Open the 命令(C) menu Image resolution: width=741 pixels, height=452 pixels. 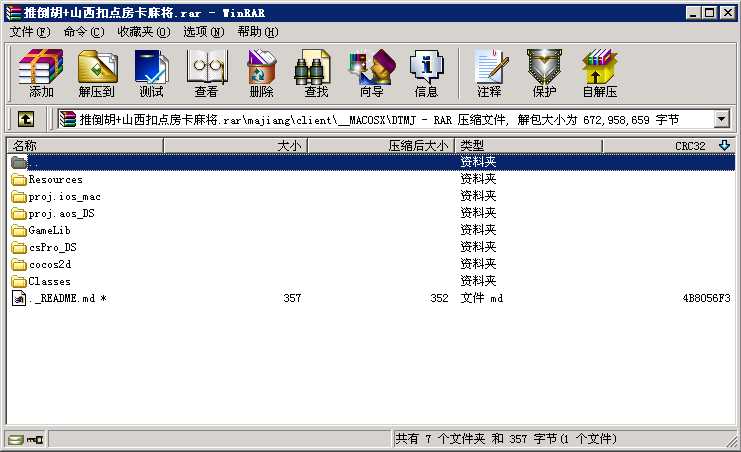pos(84,32)
